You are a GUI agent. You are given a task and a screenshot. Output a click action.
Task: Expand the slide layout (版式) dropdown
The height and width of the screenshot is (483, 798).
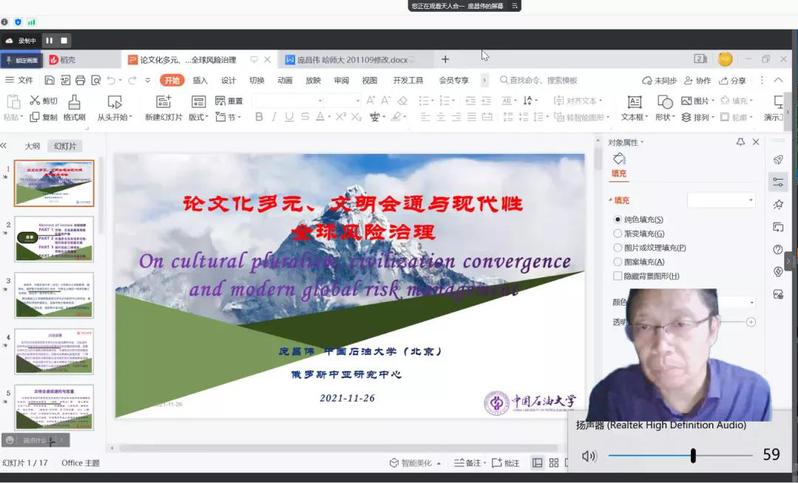[198, 117]
